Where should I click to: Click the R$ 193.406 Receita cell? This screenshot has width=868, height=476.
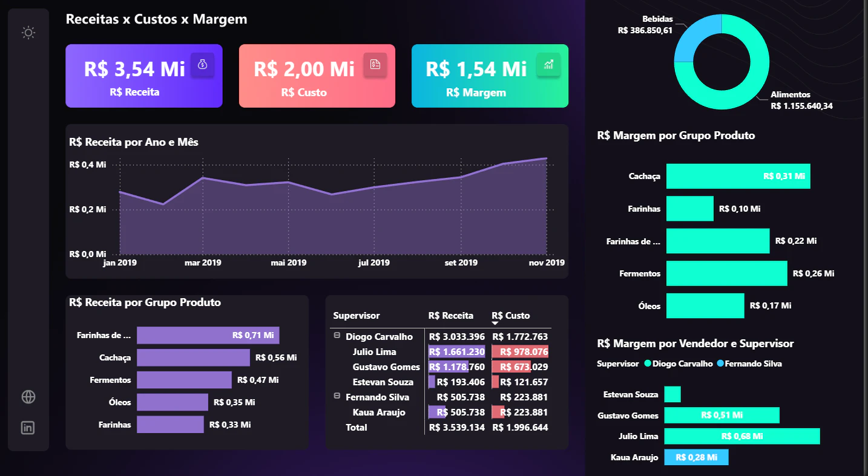(x=457, y=382)
